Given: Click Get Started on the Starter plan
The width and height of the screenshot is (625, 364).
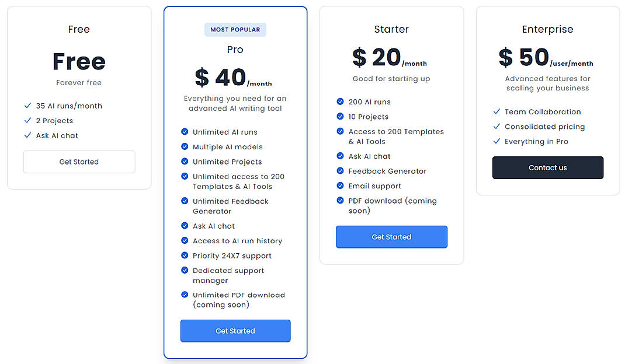Looking at the screenshot, I should pyautogui.click(x=391, y=237).
